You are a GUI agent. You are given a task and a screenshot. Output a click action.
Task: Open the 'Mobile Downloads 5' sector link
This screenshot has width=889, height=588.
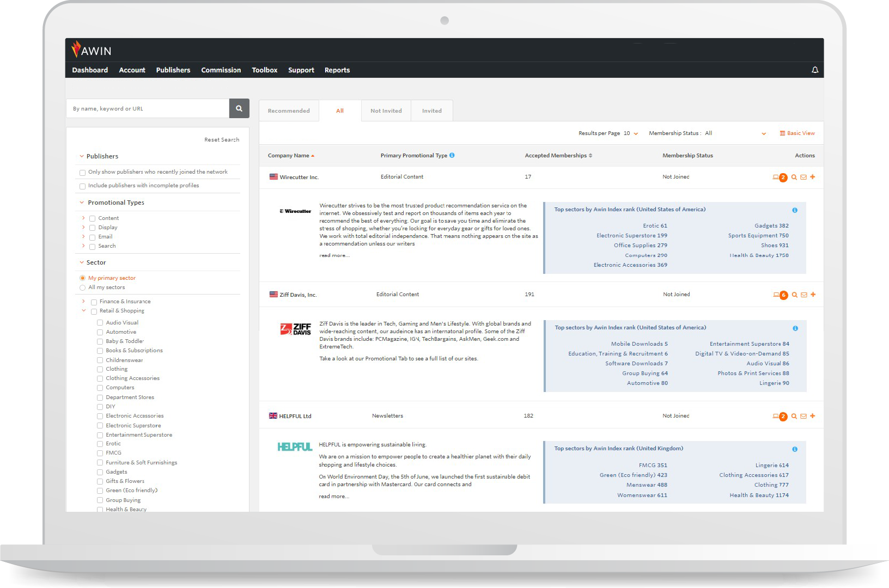coord(640,344)
